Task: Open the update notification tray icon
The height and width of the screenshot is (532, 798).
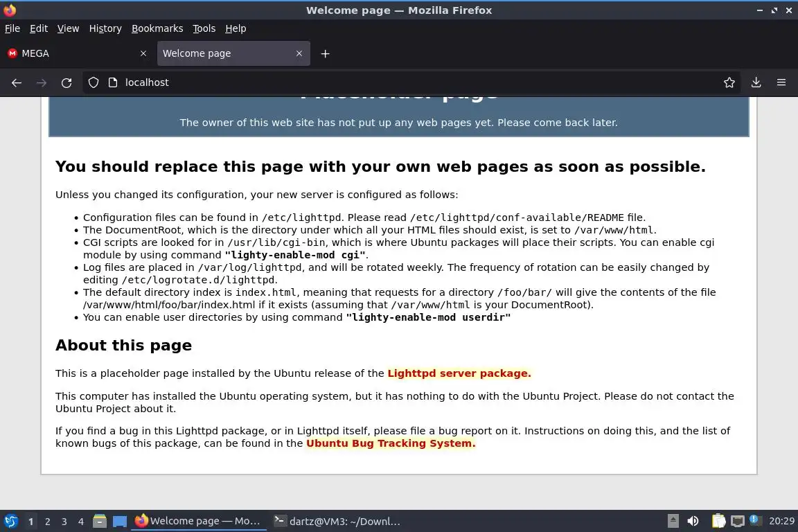Action: click(755, 520)
